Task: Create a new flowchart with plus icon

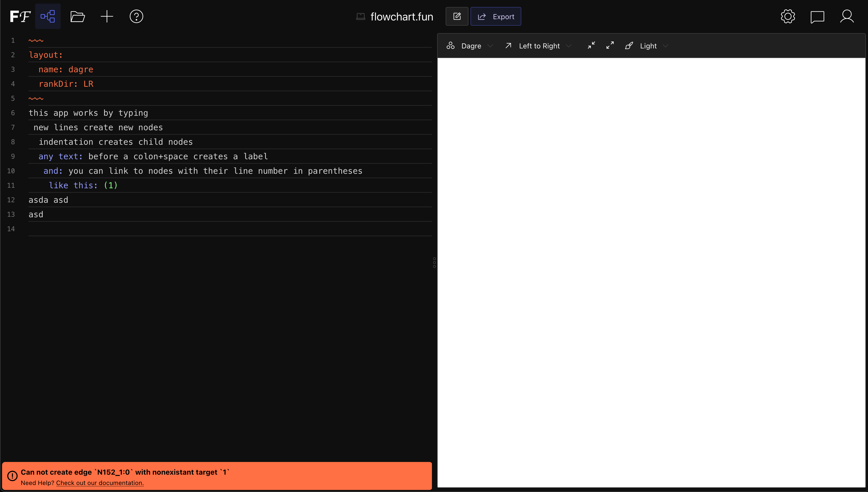Action: click(x=107, y=16)
